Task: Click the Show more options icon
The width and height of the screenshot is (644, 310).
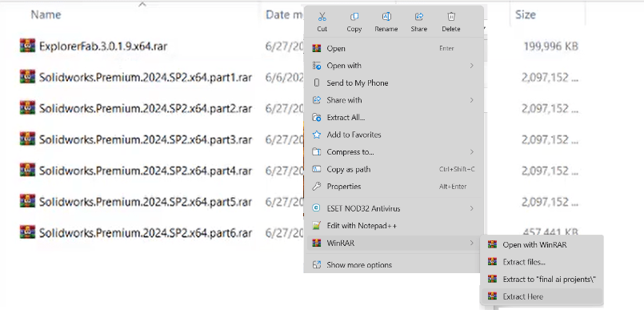Action: (316, 265)
